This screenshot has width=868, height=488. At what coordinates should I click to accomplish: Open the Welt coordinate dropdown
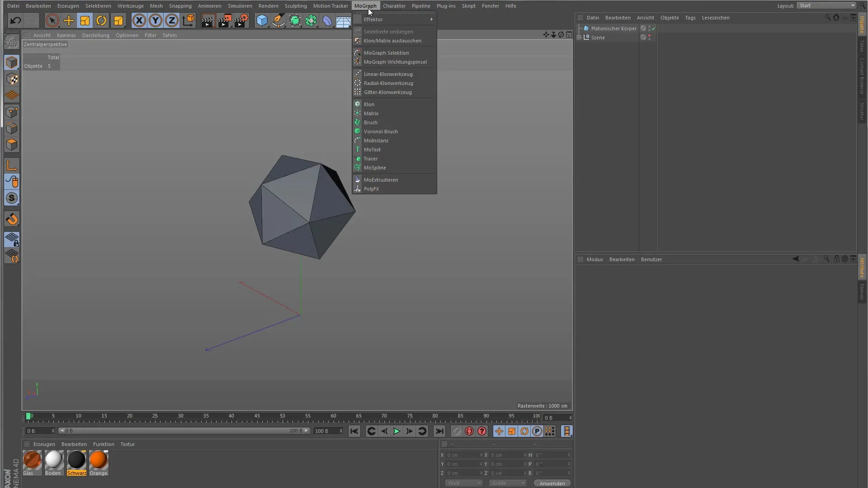click(x=464, y=483)
